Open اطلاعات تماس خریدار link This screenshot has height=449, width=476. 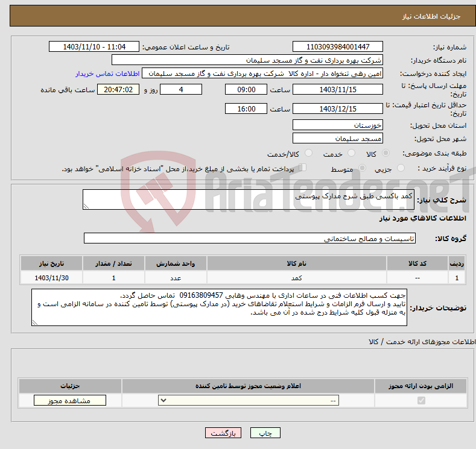(107, 74)
